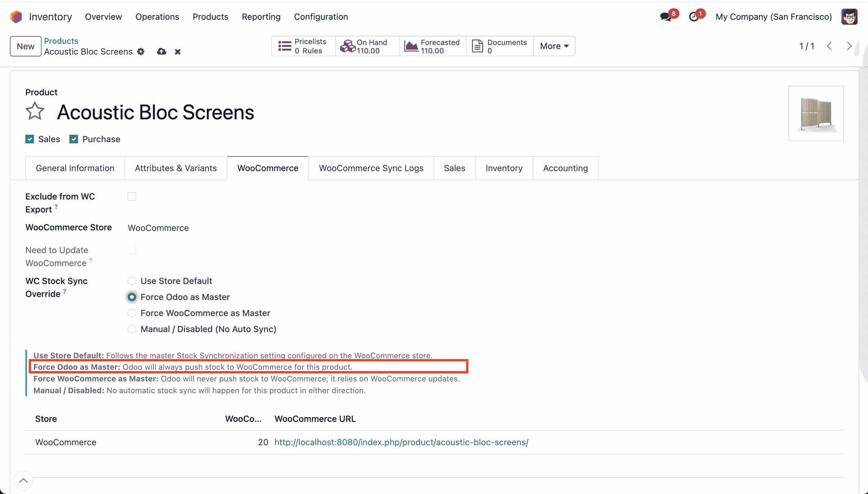The image size is (868, 494).
Task: Click the WooCommerce Store field value
Action: pos(158,228)
